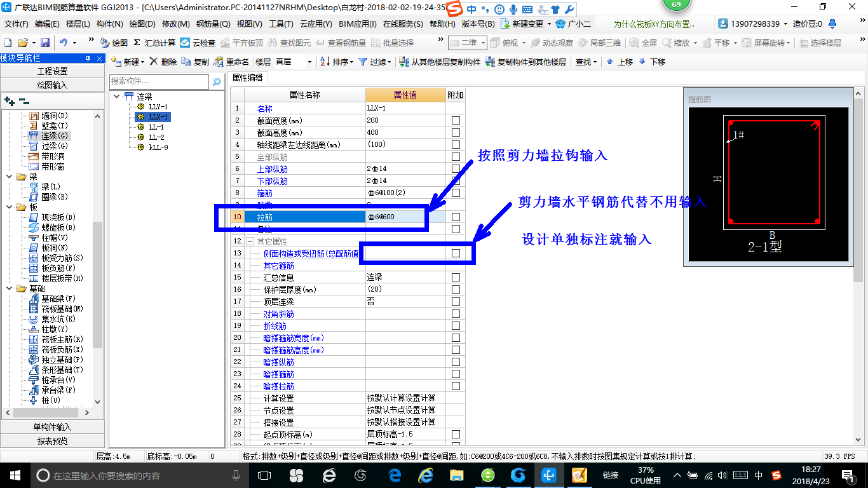Toggle 附加 checkbox for 截面高度 row
Image resolution: width=868 pixels, height=488 pixels.
pyautogui.click(x=456, y=133)
